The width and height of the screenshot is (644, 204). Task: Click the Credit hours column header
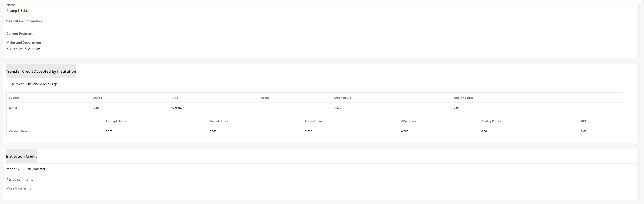(342, 98)
